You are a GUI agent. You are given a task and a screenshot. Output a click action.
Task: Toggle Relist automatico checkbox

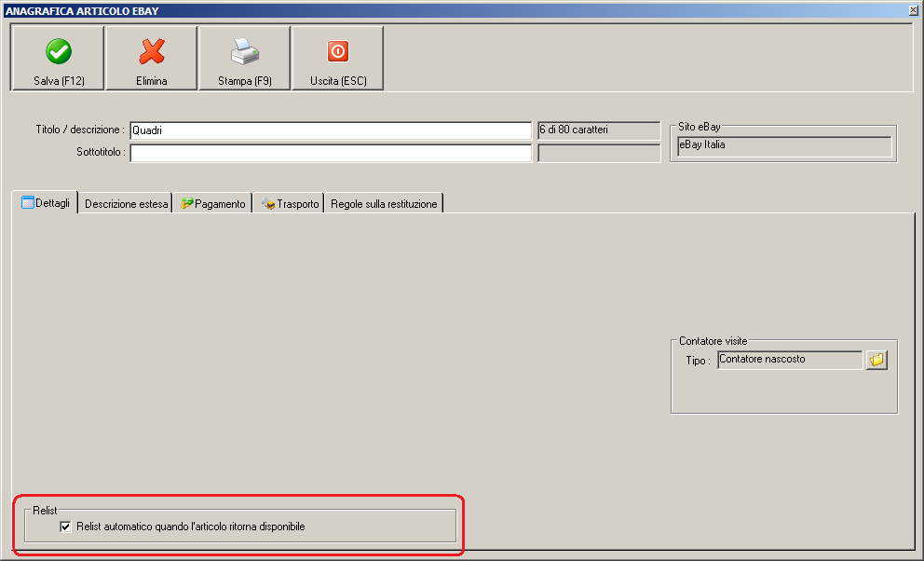[x=65, y=527]
